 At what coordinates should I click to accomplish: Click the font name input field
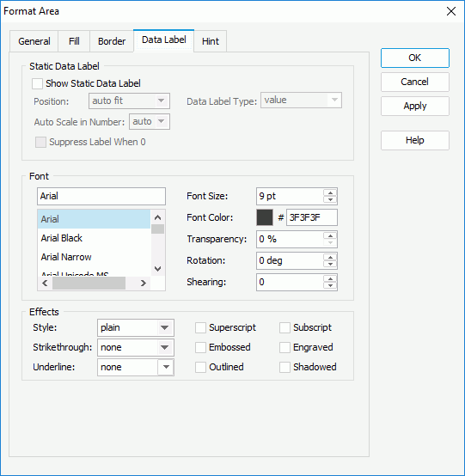101,196
